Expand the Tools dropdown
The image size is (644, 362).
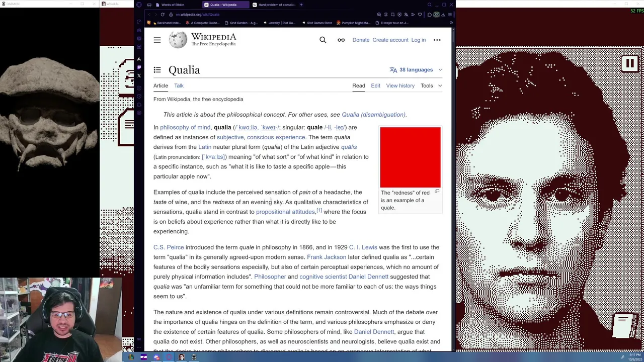(431, 85)
